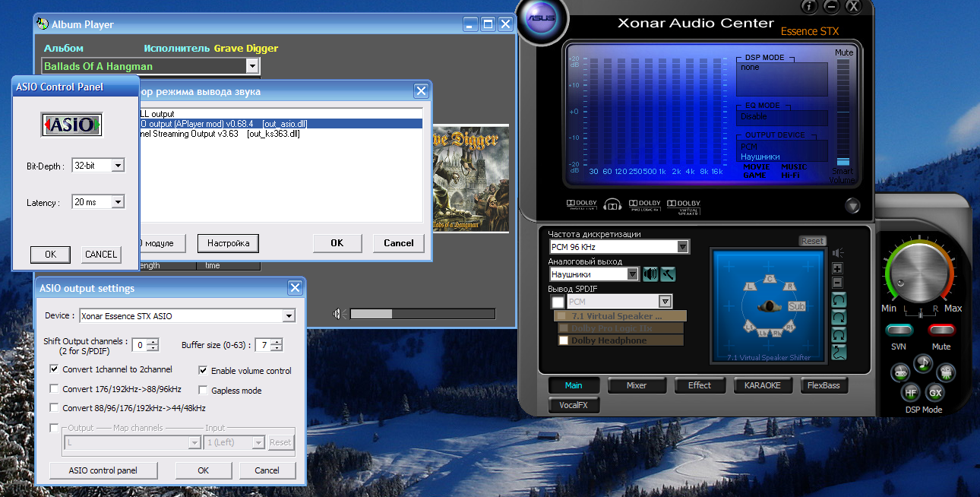The image size is (980, 497).
Task: Click Reset above the speaker shifter
Action: click(812, 241)
